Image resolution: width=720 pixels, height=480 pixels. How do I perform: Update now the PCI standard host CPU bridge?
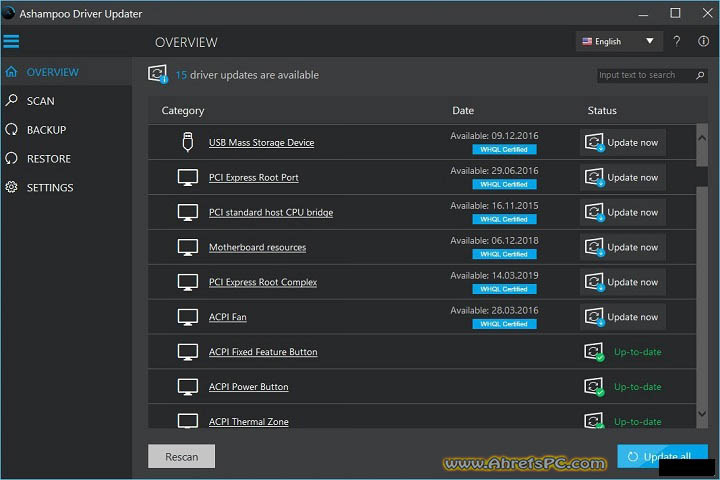pos(622,212)
